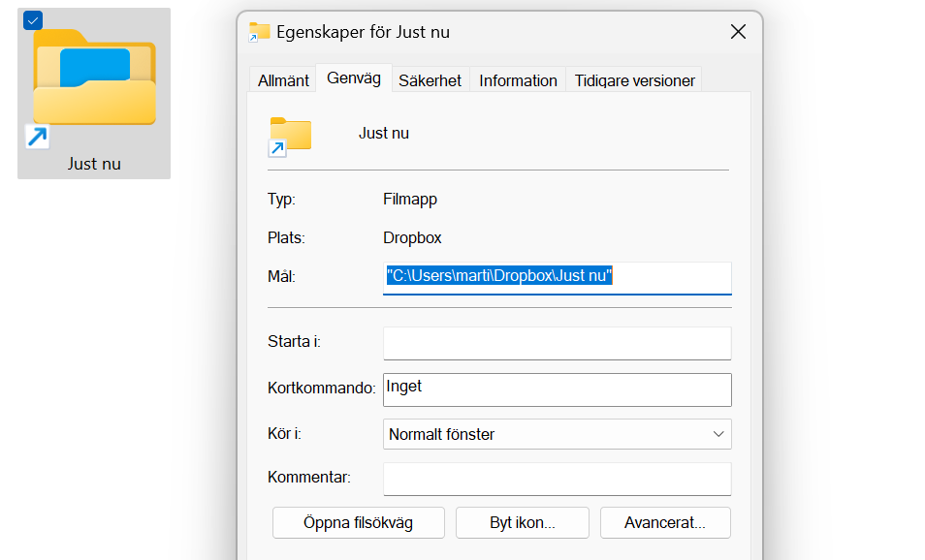The width and height of the screenshot is (925, 560).
Task: Close the Egenskaper för Just nu dialog
Action: tap(738, 32)
